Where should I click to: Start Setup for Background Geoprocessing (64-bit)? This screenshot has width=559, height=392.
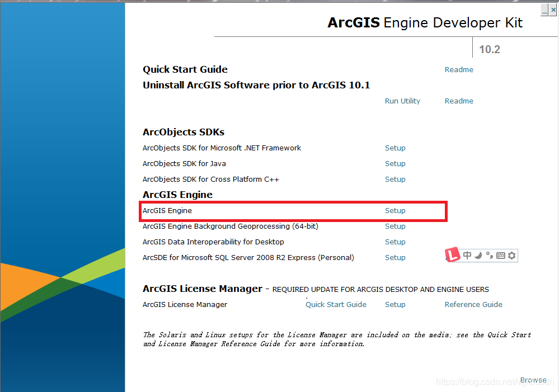point(395,226)
